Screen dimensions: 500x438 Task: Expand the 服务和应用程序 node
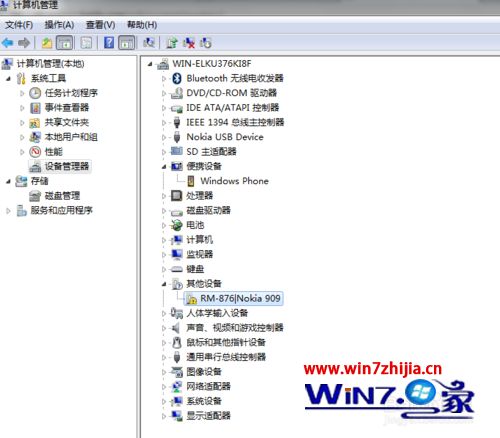[x=9, y=211]
